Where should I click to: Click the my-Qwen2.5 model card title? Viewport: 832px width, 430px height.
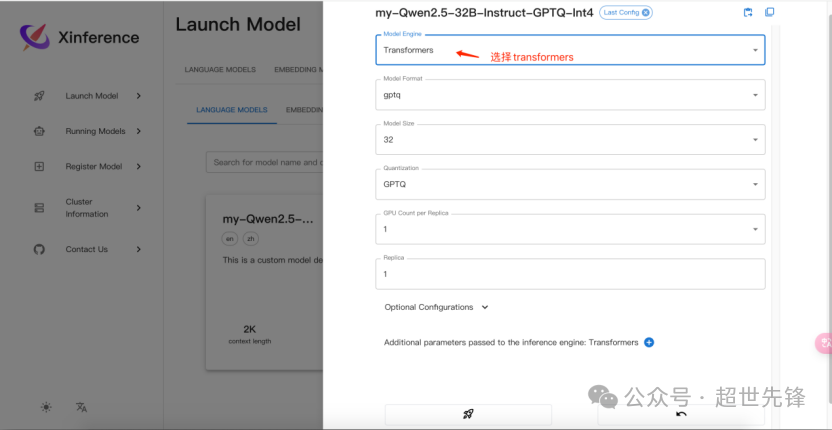pyautogui.click(x=267, y=219)
